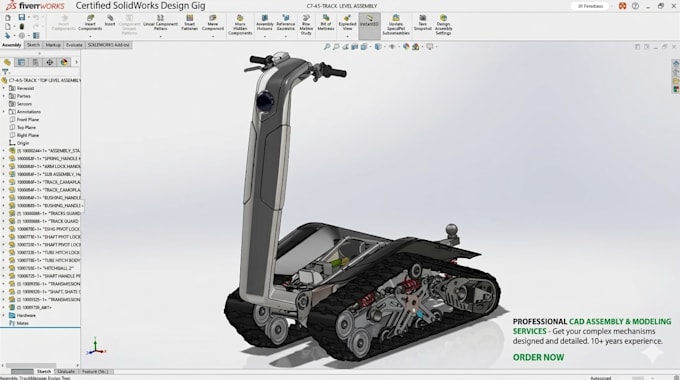The image size is (680, 380).
Task: Click the New document icon
Action: 8,18
